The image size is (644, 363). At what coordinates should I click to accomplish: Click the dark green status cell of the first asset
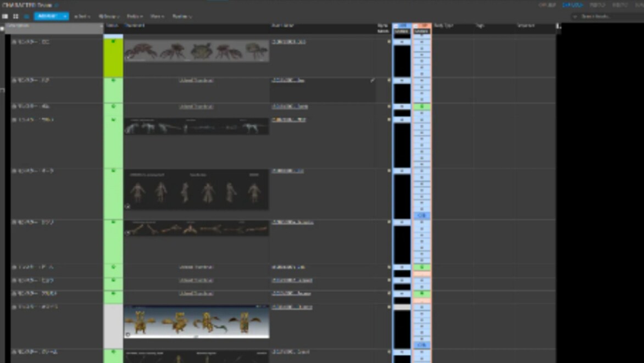click(113, 61)
